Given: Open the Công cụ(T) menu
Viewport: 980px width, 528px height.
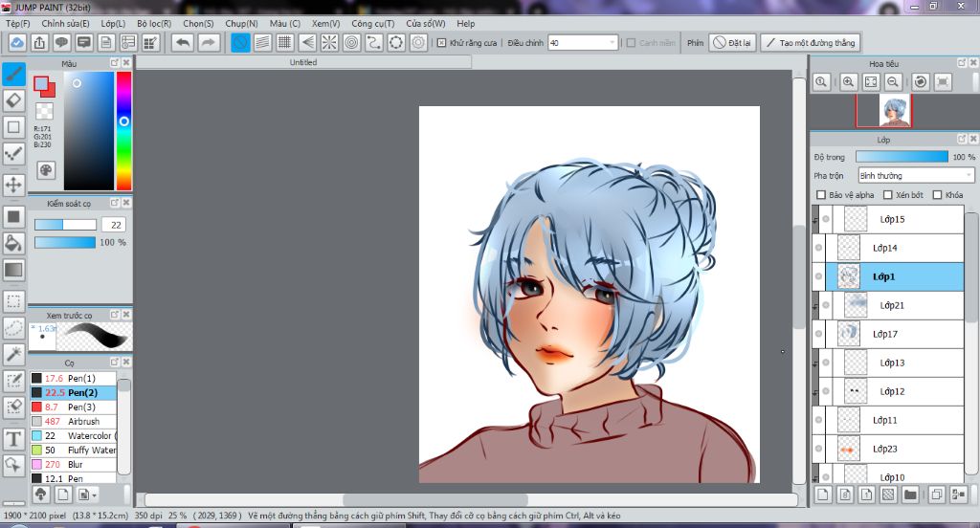Looking at the screenshot, I should tap(372, 23).
